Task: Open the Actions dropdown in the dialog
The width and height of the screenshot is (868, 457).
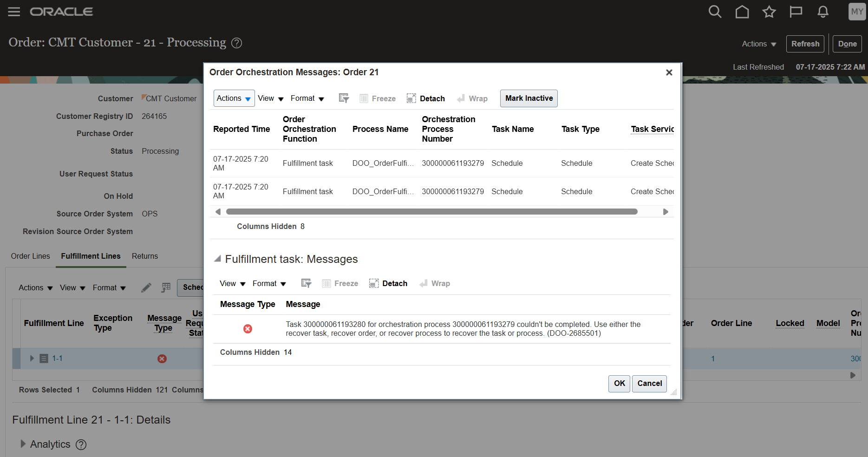Action: point(234,98)
